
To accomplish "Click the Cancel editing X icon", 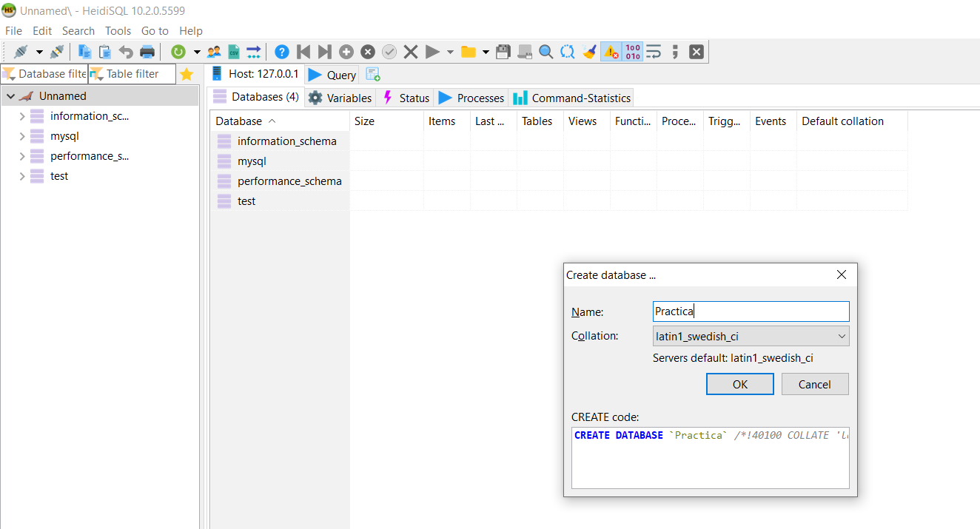I will [411, 52].
